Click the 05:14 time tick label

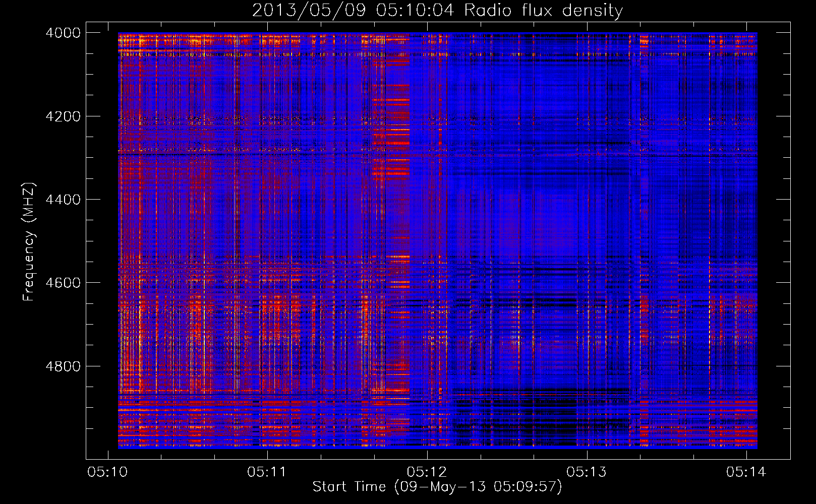pos(746,472)
